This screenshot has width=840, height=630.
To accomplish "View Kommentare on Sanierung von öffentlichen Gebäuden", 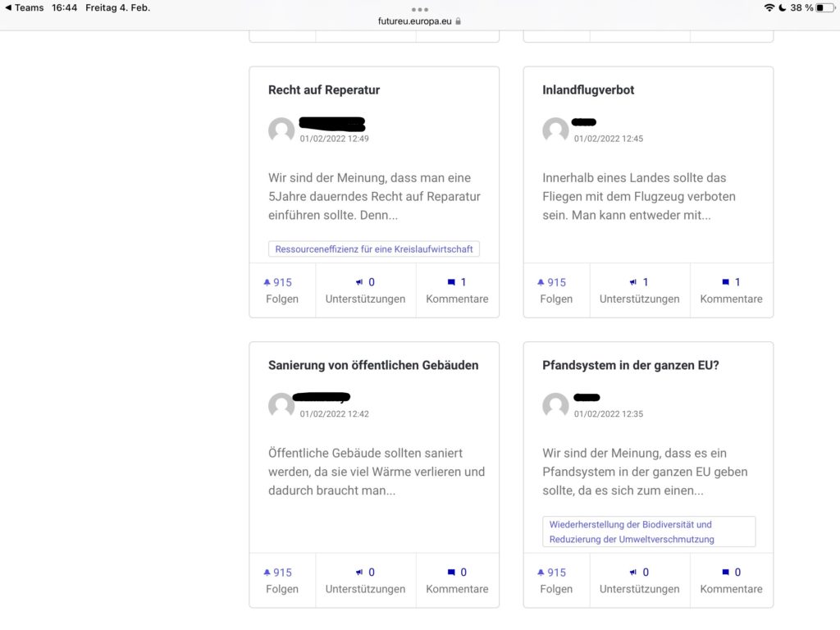I will pyautogui.click(x=457, y=581).
